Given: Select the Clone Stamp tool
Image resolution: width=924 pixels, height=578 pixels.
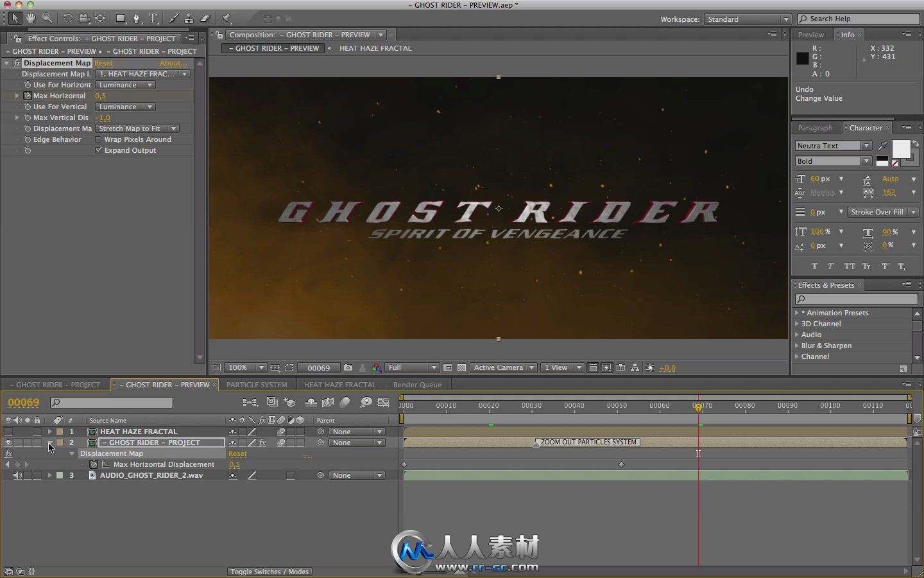Looking at the screenshot, I should click(x=189, y=19).
